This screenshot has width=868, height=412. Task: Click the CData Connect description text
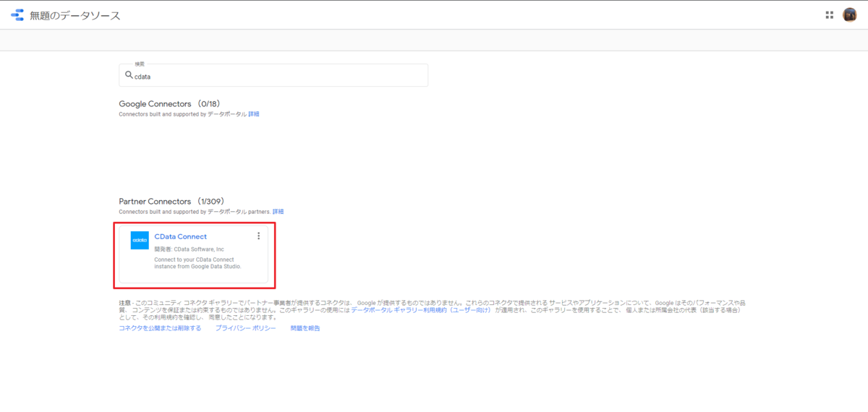coord(197,262)
